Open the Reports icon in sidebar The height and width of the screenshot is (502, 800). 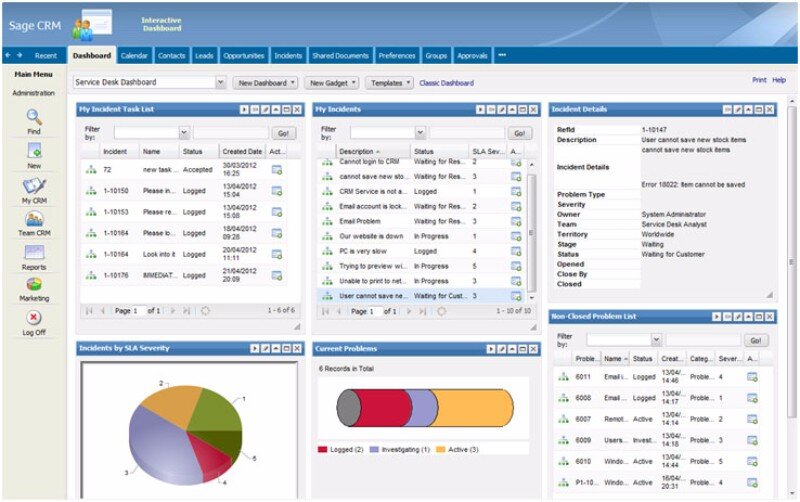34,253
